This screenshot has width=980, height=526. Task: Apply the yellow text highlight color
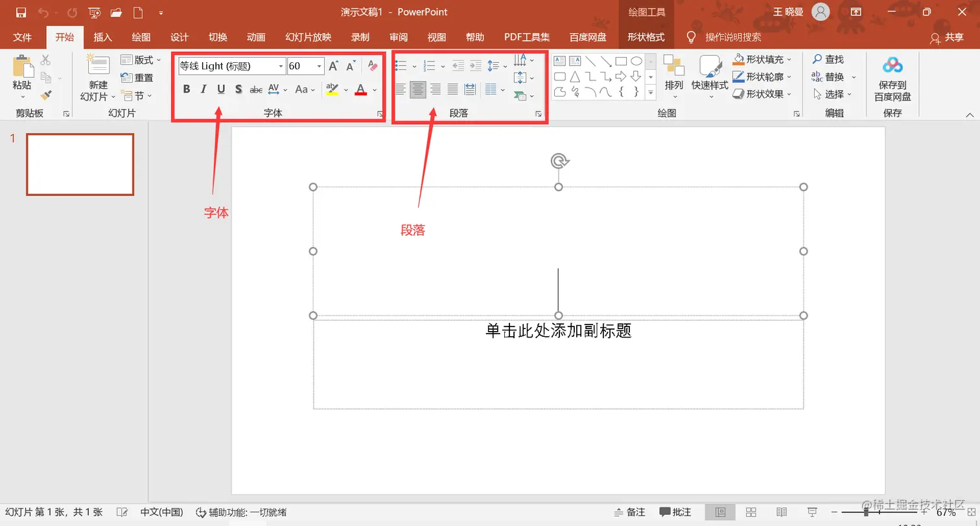point(332,89)
